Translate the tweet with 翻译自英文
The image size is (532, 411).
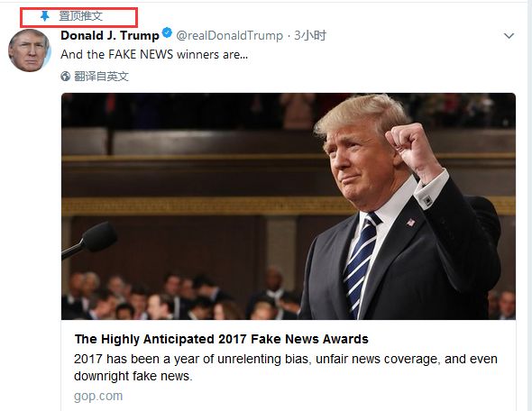click(102, 77)
